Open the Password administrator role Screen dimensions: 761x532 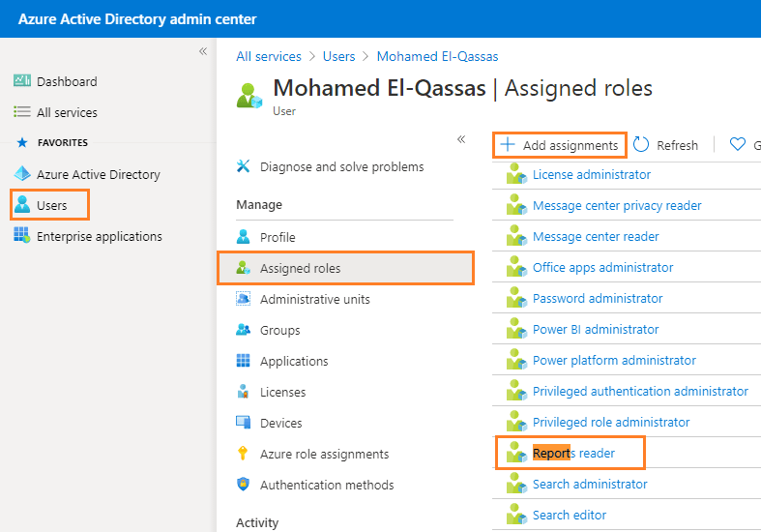click(x=598, y=298)
